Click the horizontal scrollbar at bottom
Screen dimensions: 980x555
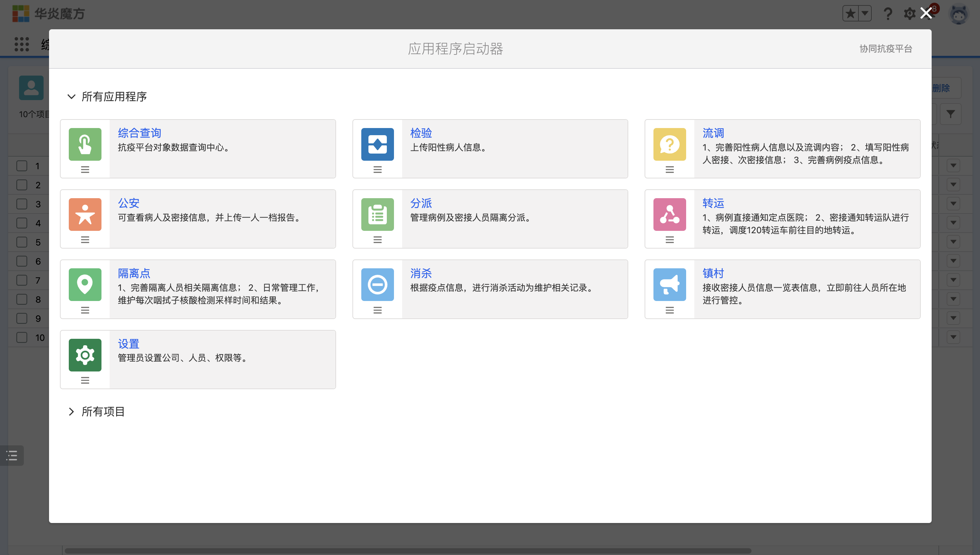[x=408, y=551]
